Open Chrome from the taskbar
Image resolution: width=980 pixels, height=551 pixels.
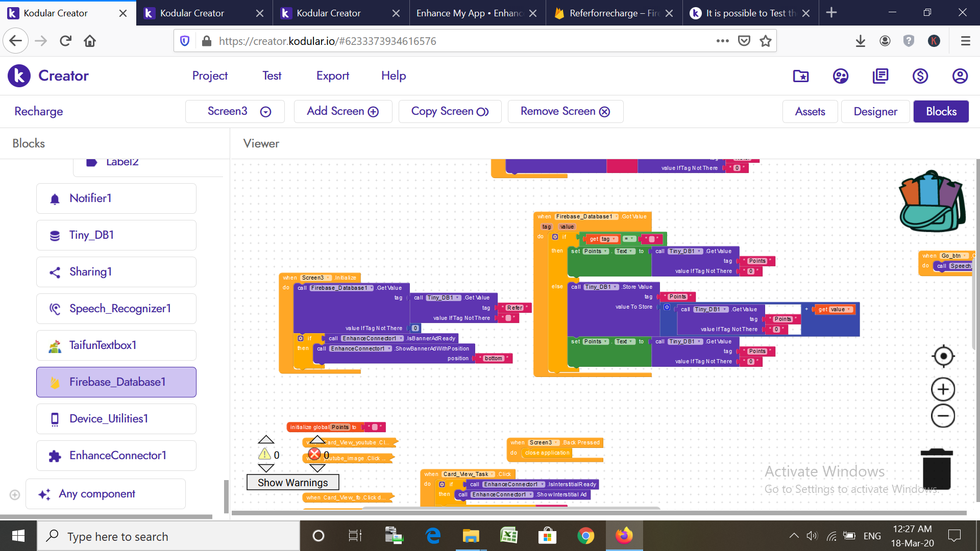pos(585,536)
